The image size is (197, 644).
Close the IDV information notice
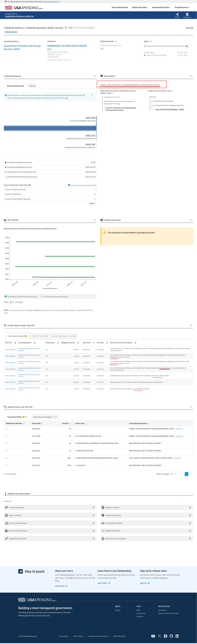(92, 95)
